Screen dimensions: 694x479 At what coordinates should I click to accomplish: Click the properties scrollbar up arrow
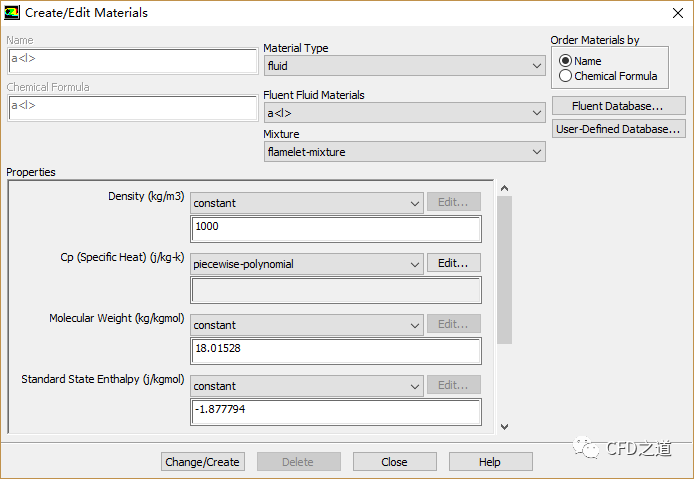coord(504,188)
